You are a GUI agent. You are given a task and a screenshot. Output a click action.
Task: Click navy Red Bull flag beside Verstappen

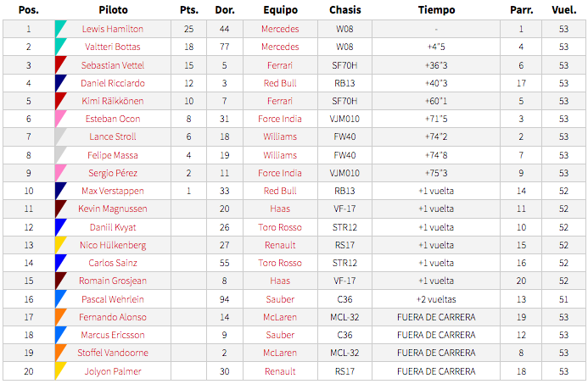coord(60,191)
